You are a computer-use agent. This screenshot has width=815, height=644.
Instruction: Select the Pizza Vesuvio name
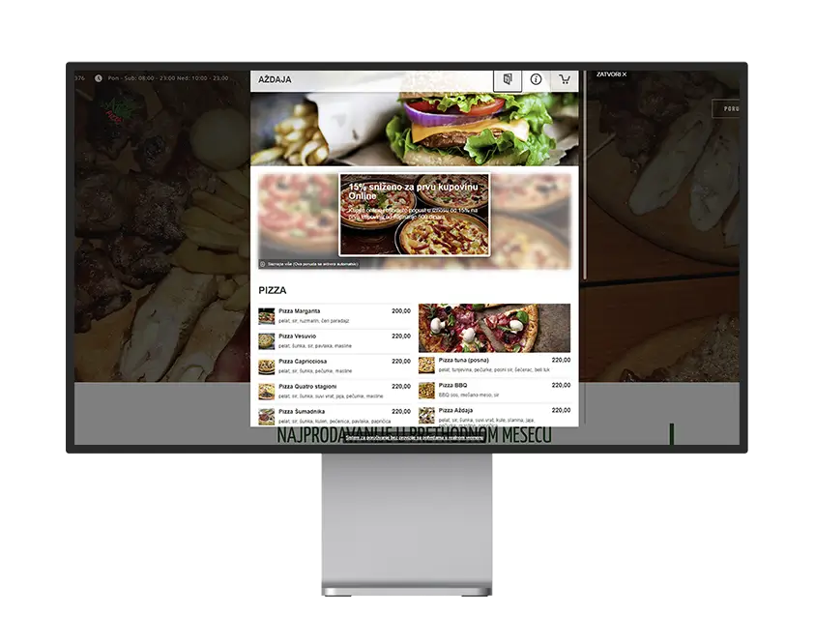[298, 337]
